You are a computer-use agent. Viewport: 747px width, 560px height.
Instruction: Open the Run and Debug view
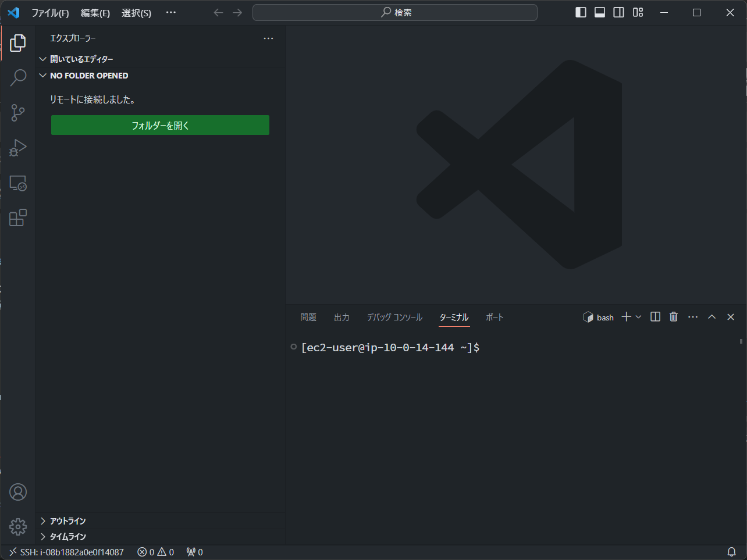pyautogui.click(x=18, y=148)
